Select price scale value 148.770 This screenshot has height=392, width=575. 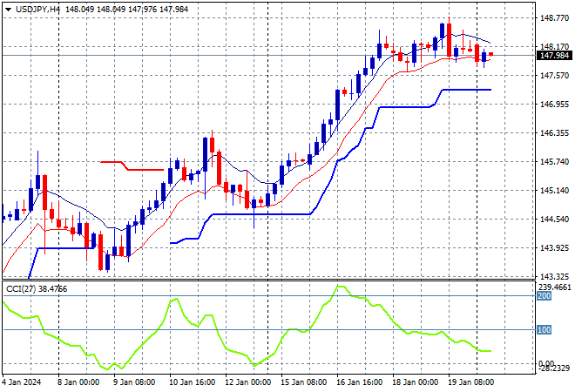coord(554,17)
